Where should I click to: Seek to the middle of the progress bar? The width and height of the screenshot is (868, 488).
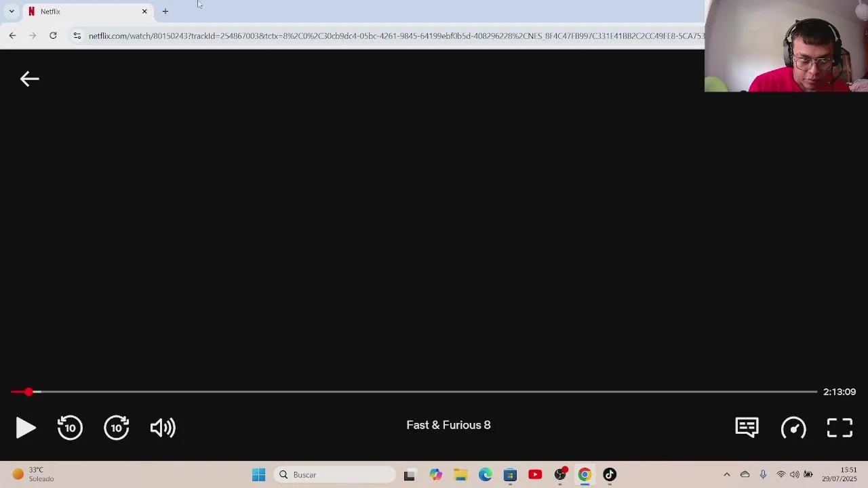click(x=414, y=392)
